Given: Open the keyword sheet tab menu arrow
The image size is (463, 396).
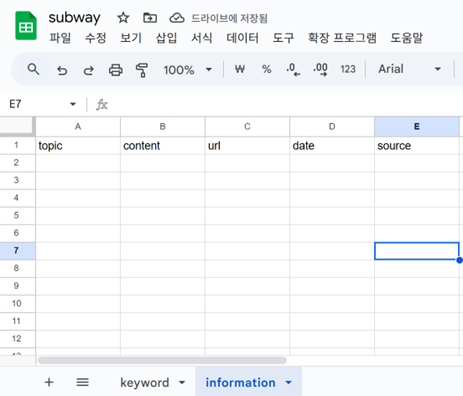Looking at the screenshot, I should [182, 382].
